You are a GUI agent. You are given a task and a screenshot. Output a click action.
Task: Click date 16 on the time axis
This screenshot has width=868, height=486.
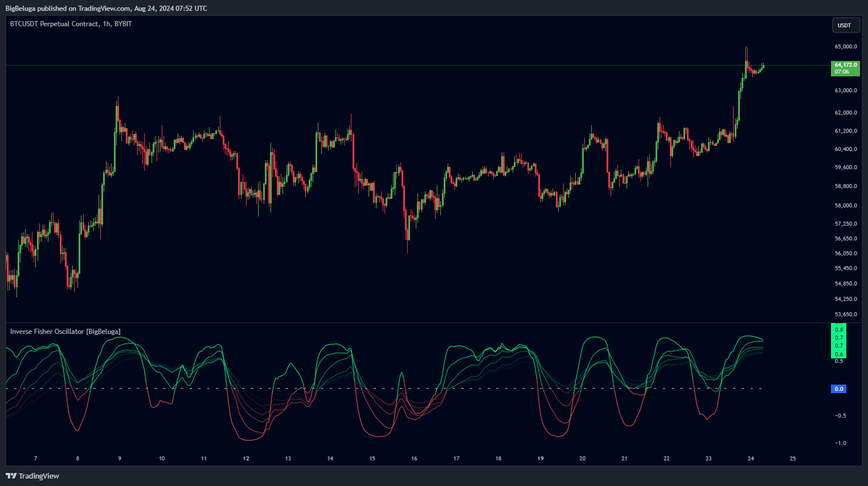(414, 458)
